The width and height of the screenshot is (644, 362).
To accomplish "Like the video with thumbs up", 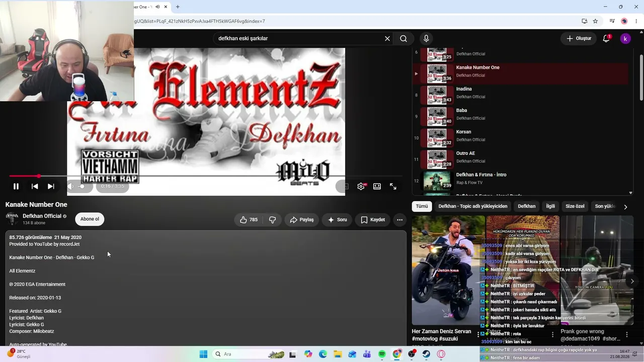I will (249, 220).
